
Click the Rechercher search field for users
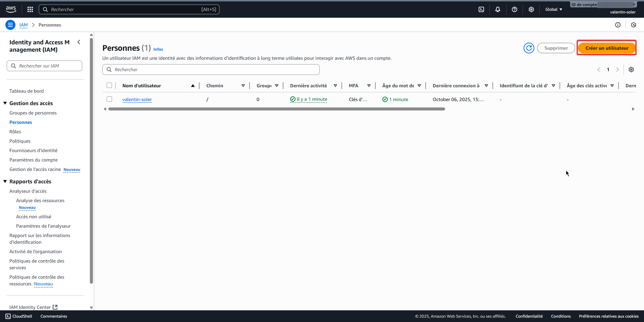[211, 69]
